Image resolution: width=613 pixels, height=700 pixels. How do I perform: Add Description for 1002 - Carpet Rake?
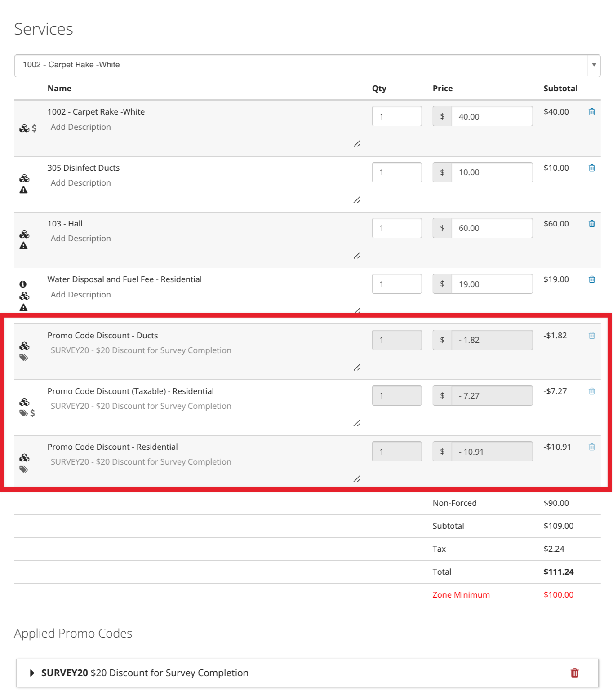[x=81, y=127]
